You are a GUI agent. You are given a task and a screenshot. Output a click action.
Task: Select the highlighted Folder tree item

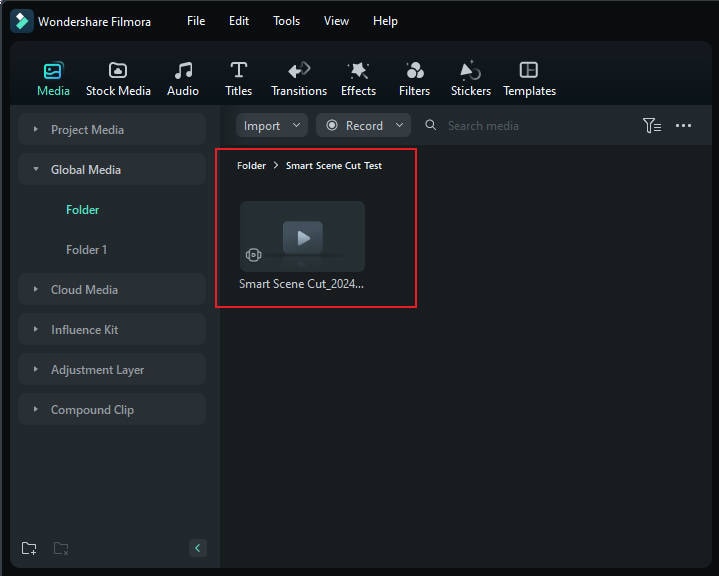[x=83, y=210]
